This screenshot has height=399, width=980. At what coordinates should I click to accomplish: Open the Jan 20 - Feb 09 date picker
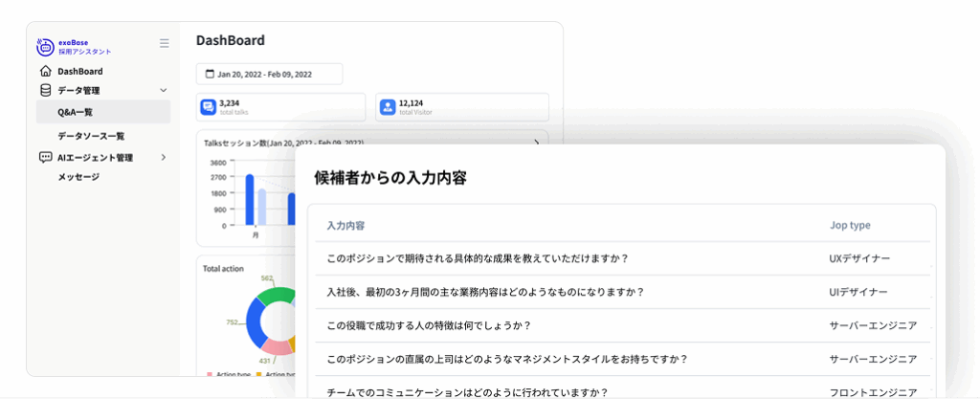269,75
